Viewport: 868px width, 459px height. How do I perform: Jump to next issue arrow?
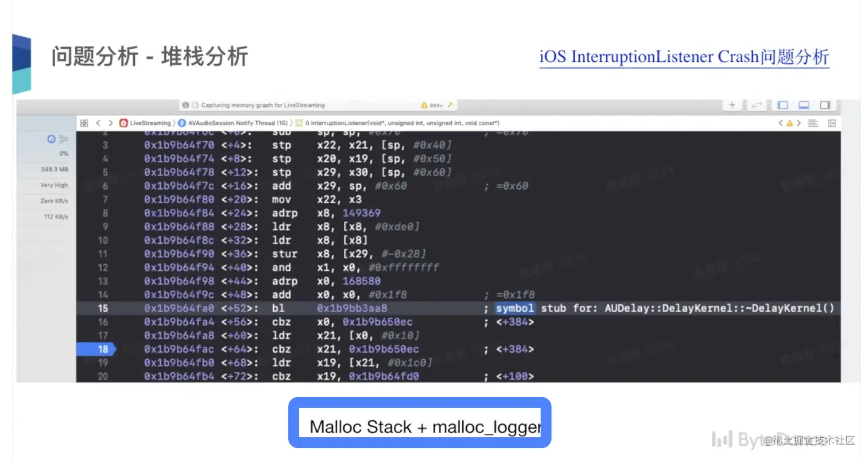(x=797, y=123)
